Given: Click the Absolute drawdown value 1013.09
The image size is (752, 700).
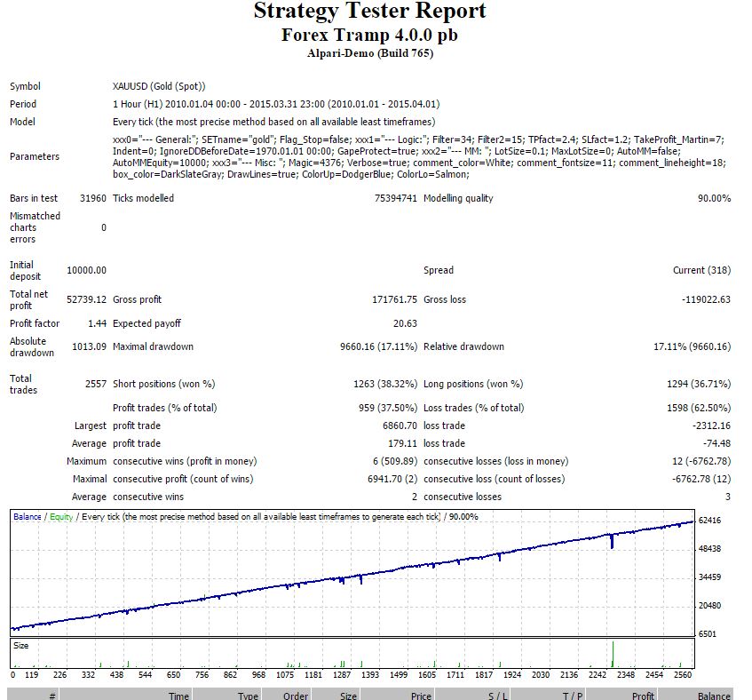Looking at the screenshot, I should point(89,346).
